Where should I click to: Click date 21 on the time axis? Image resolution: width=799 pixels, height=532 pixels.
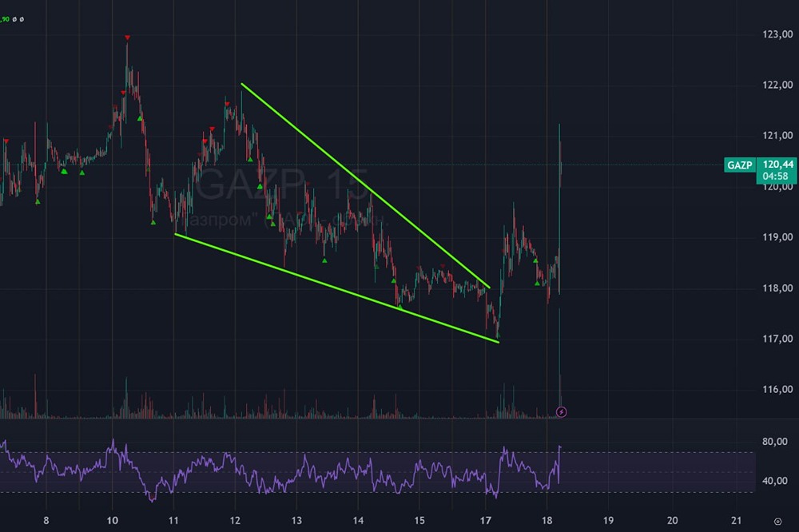pyautogui.click(x=736, y=520)
